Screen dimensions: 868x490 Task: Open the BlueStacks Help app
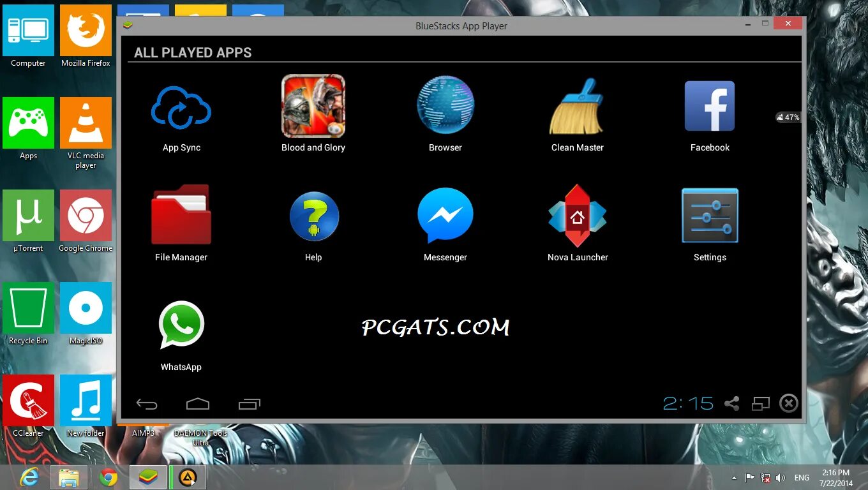pyautogui.click(x=314, y=217)
